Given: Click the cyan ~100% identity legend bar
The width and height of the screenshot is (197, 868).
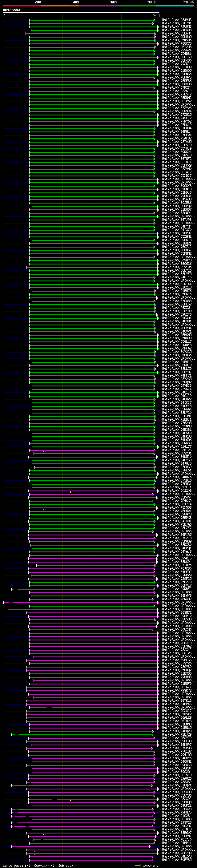Looking at the screenshot, I should (175, 6).
